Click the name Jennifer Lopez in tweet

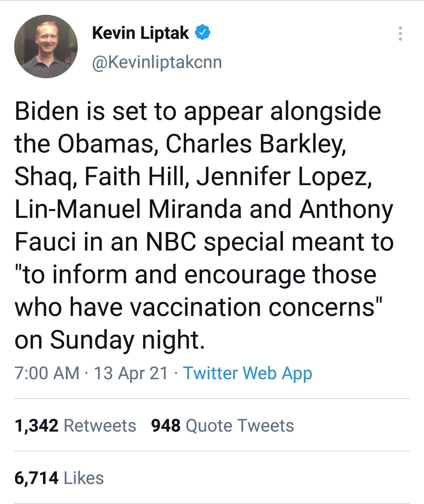coord(282,177)
